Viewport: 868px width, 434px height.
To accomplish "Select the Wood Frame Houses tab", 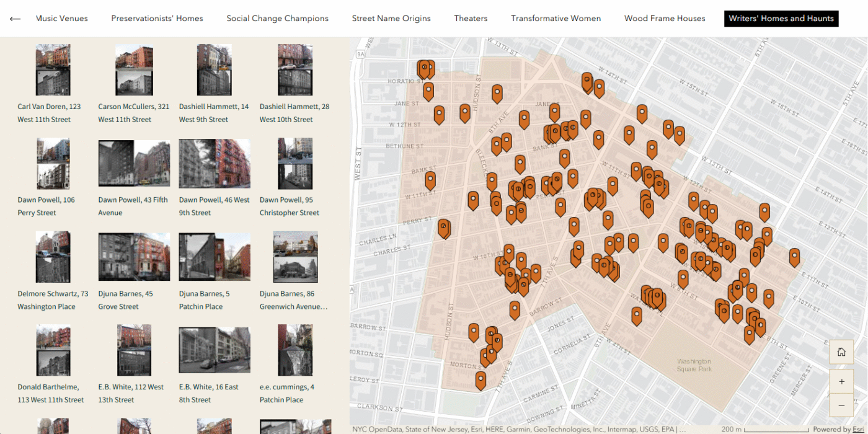I will coord(665,19).
